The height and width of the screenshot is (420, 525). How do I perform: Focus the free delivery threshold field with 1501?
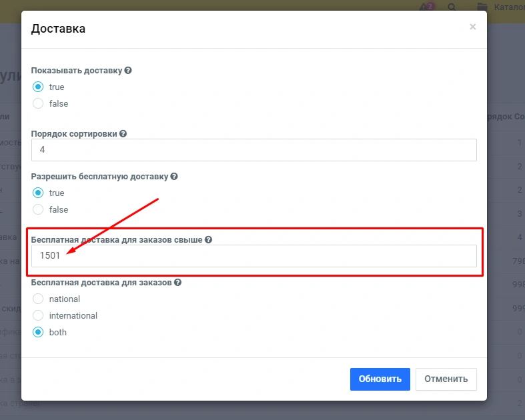253,256
